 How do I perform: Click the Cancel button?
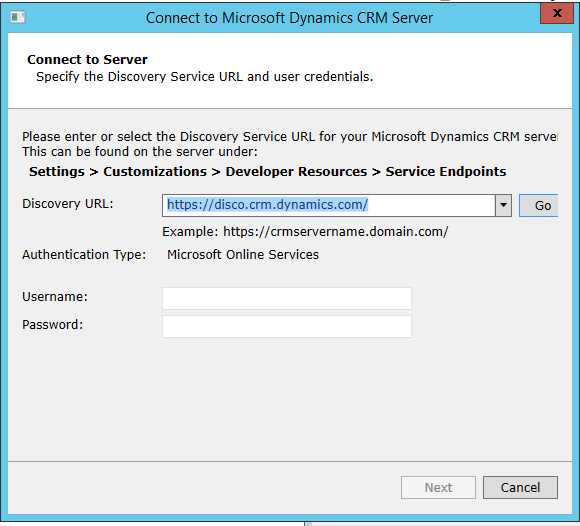pos(520,488)
